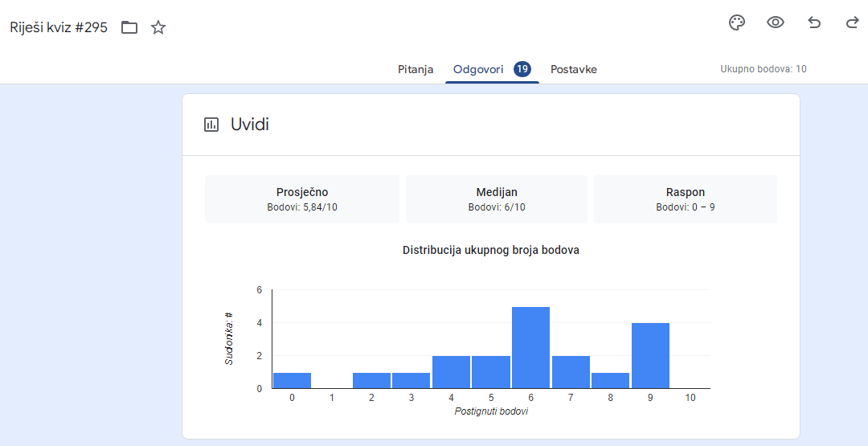Click the Uvidi bar chart icon

click(211, 125)
